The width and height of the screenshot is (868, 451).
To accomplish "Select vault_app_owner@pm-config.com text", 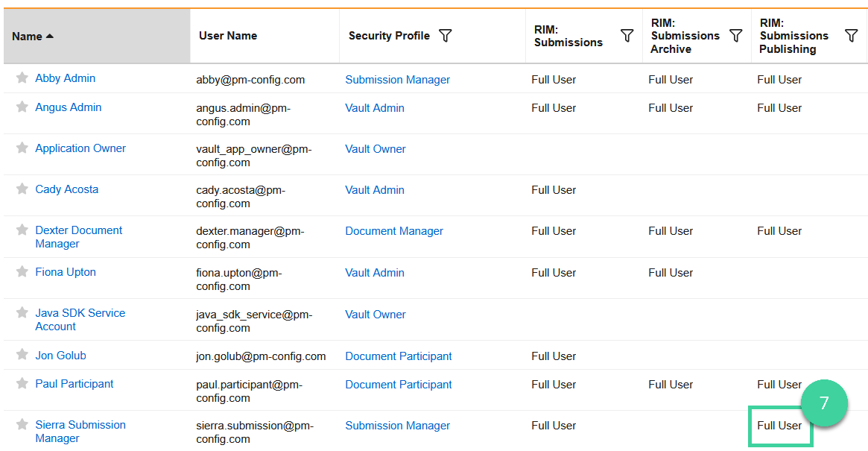I will tap(254, 156).
